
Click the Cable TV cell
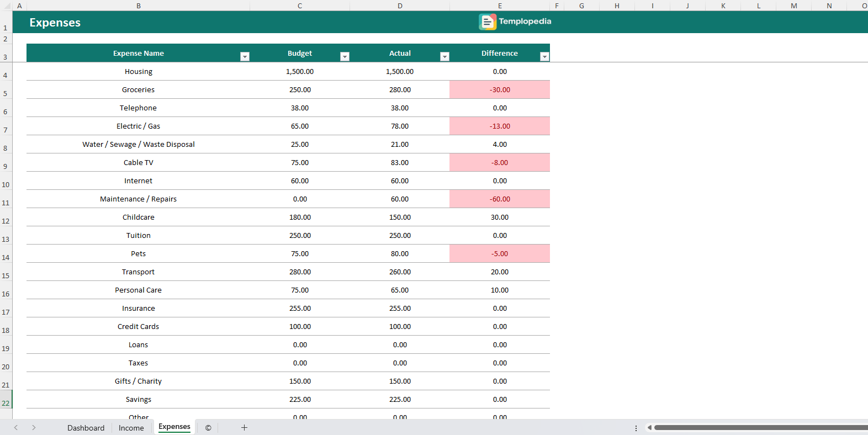coord(138,163)
